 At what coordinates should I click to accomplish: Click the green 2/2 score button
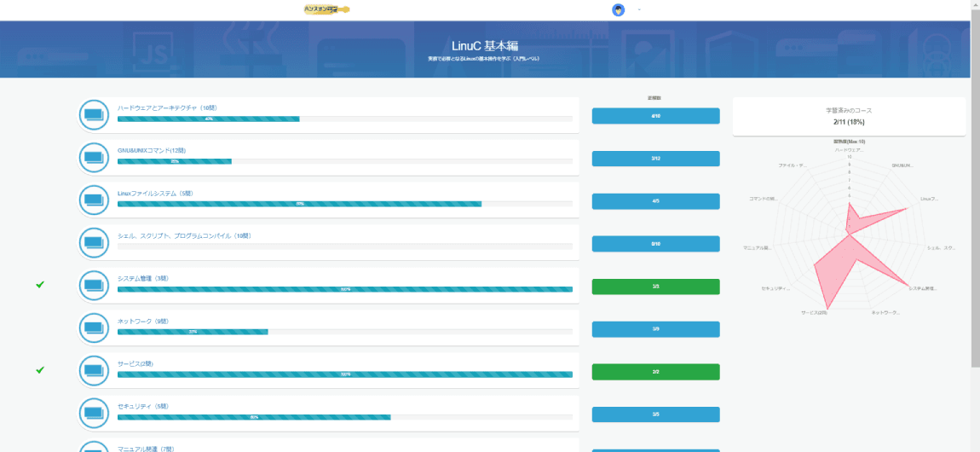tap(655, 371)
